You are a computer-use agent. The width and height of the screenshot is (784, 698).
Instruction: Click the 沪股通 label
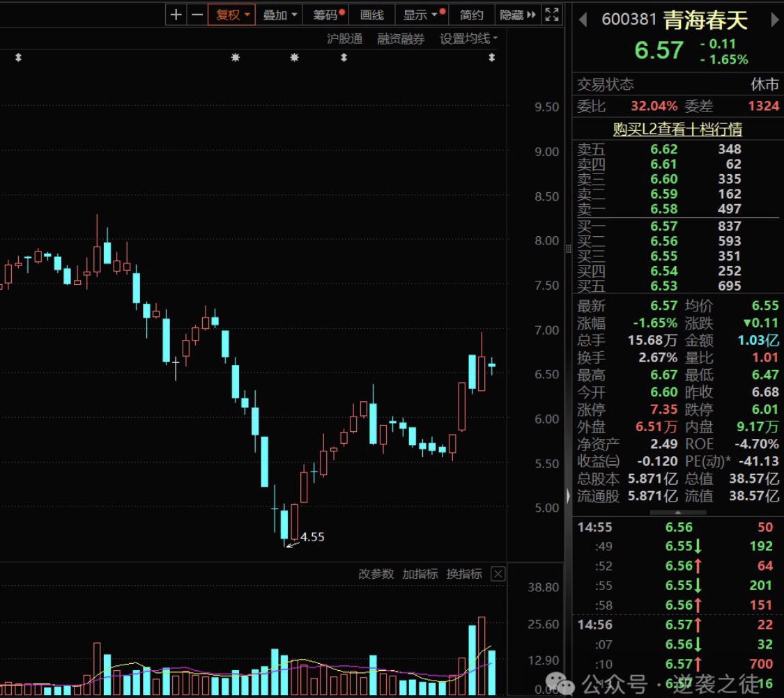[x=344, y=38]
